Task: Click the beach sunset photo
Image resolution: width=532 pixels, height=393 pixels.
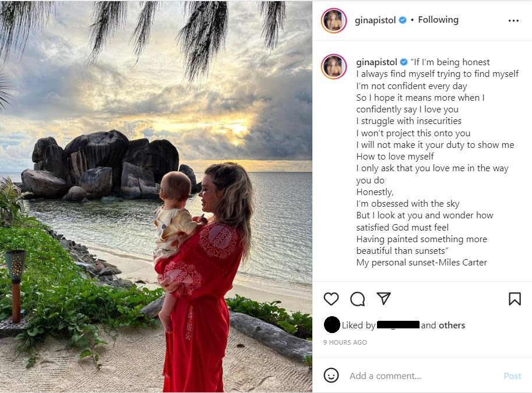Action: [156, 197]
